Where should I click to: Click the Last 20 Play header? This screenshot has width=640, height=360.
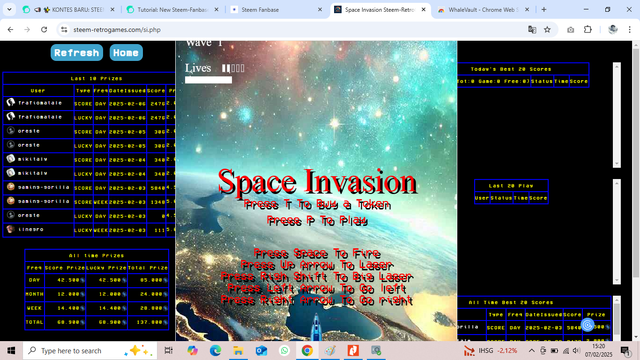pyautogui.click(x=511, y=186)
